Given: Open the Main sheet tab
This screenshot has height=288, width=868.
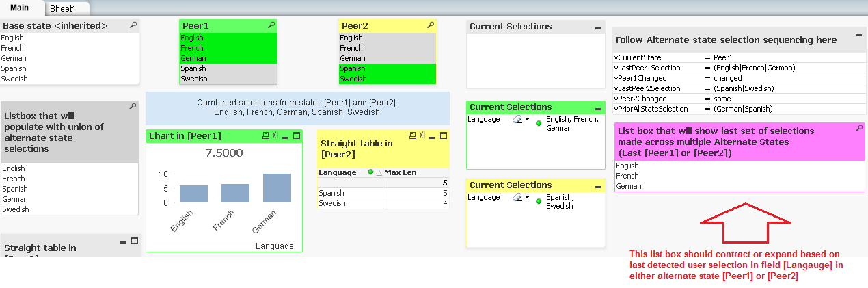Looking at the screenshot, I should (x=19, y=8).
